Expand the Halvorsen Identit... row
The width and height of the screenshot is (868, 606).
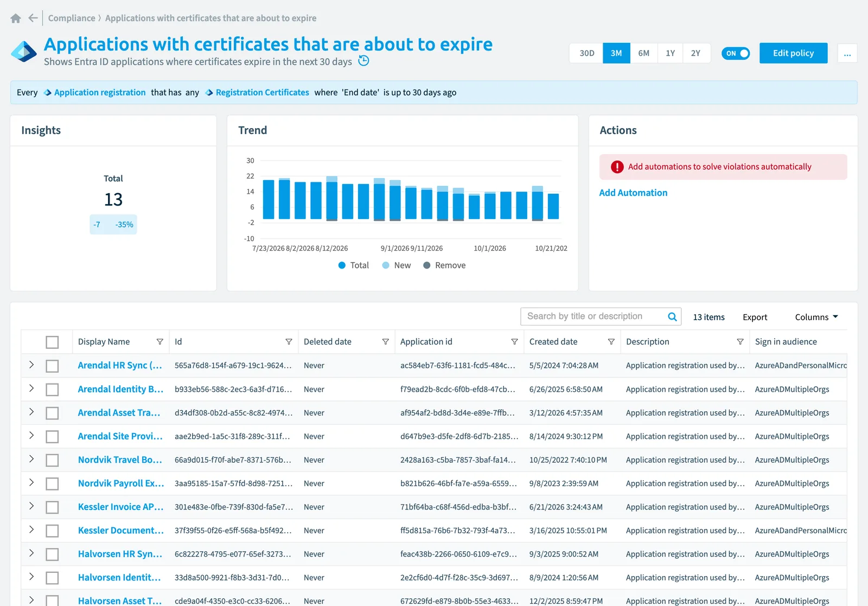31,577
